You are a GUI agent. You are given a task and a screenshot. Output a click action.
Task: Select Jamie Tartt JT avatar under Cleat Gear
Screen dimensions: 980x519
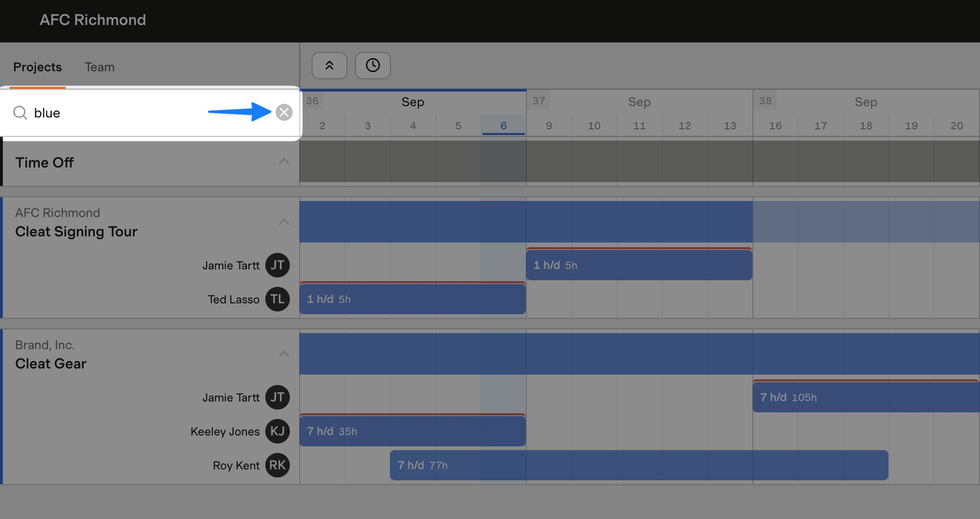(x=278, y=397)
